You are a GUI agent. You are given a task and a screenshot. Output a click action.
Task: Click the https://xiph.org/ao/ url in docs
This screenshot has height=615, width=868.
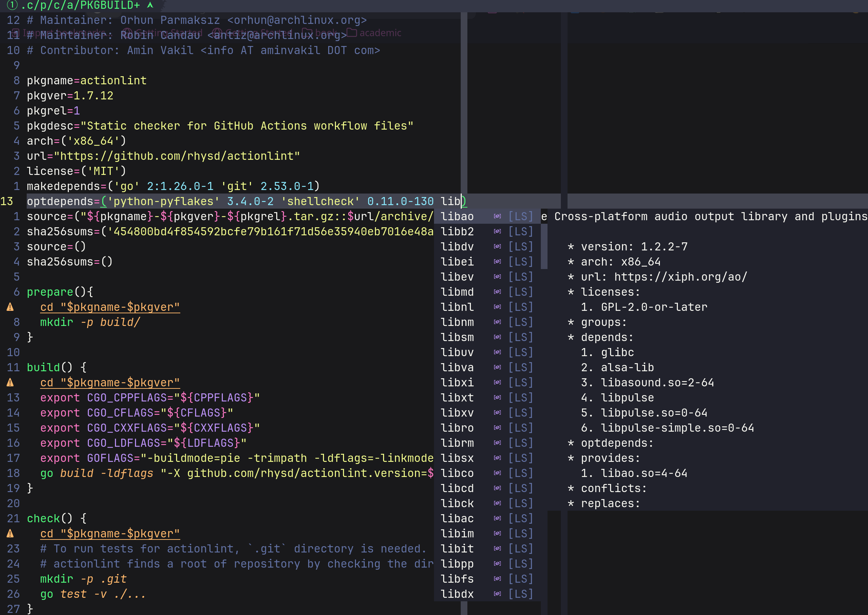[681, 277]
